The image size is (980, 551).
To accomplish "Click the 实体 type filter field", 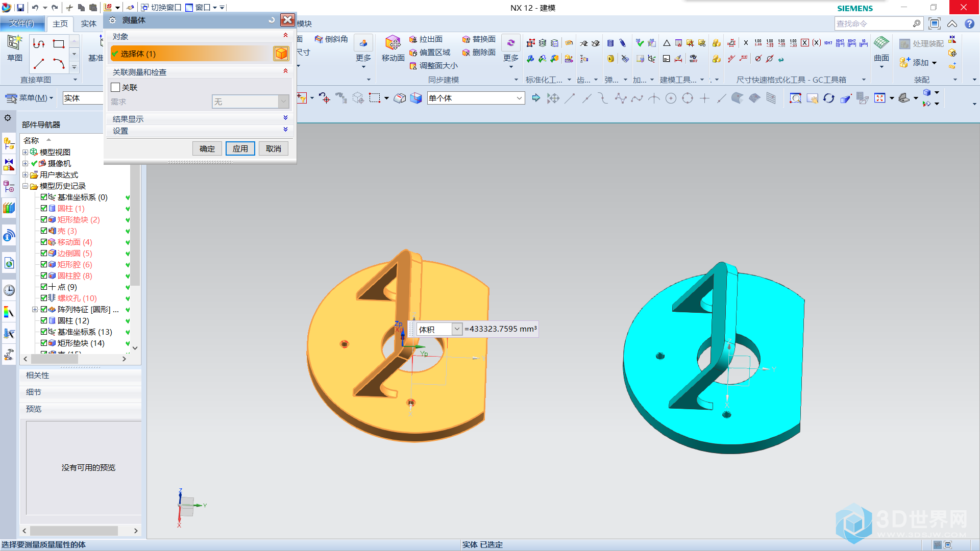I will (83, 98).
